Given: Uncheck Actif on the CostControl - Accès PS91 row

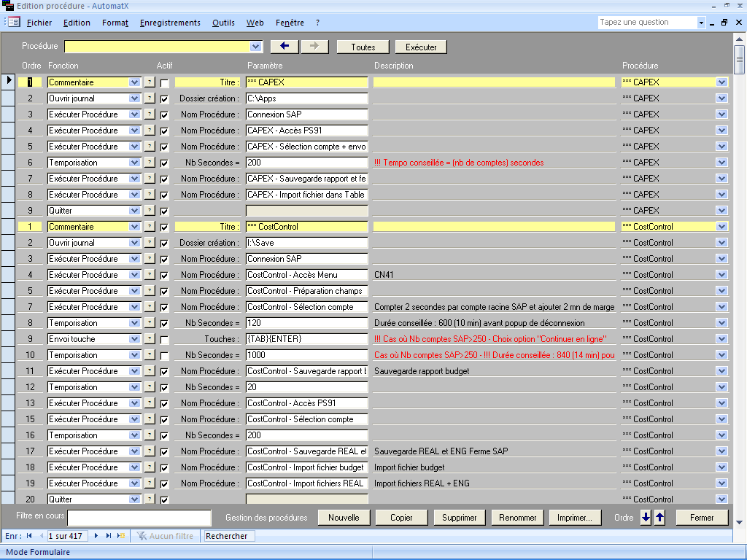Looking at the screenshot, I should pyautogui.click(x=164, y=404).
